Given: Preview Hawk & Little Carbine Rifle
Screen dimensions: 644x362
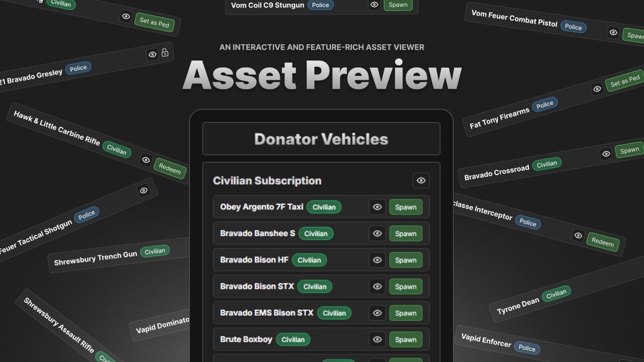Looking at the screenshot, I should tap(146, 160).
